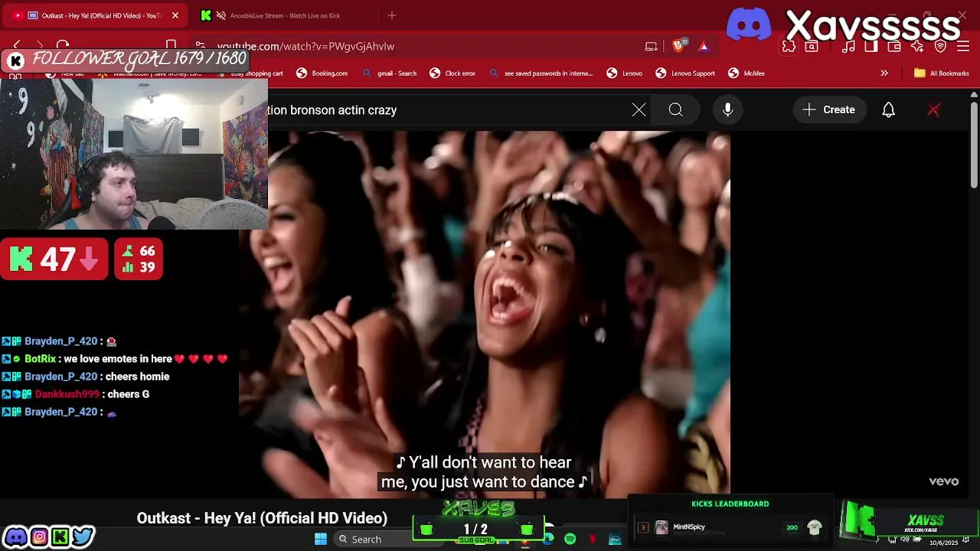Viewport: 980px width, 551px height.
Task: Open the Clock error bookmark
Action: [452, 73]
